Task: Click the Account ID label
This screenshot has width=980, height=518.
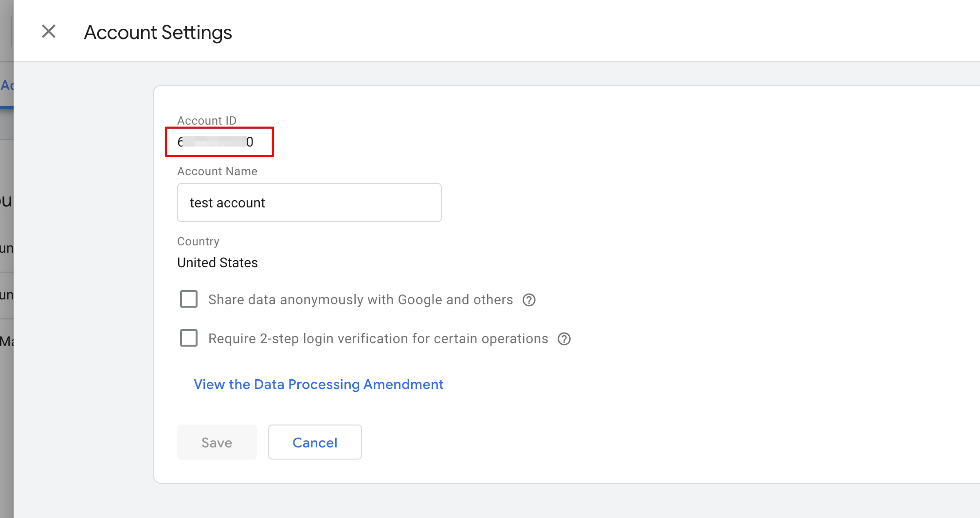Action: (x=207, y=121)
